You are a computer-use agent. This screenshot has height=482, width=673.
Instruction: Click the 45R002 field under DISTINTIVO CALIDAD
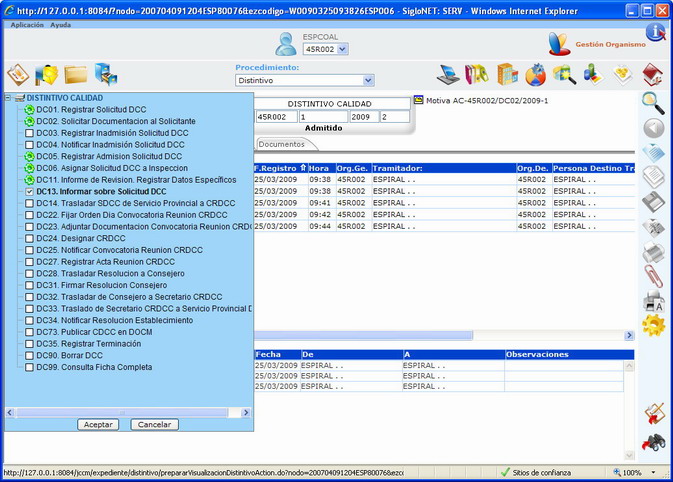point(277,117)
